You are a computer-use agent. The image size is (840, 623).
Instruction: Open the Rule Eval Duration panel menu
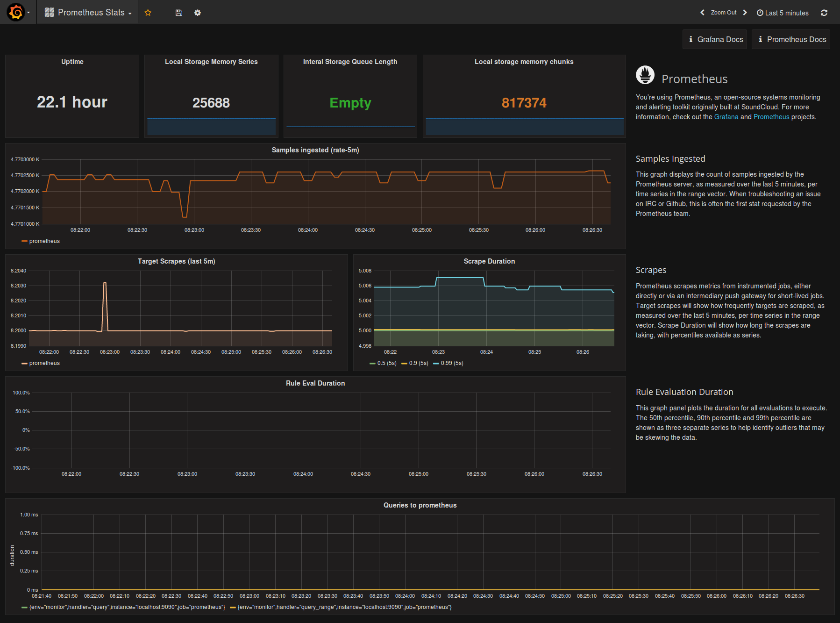pyautogui.click(x=315, y=383)
